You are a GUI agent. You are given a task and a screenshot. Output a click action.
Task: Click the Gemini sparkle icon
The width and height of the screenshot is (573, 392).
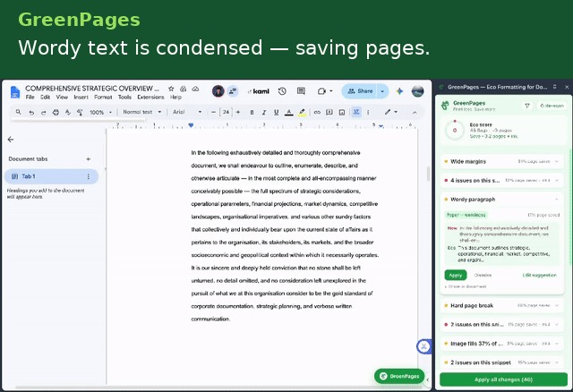click(399, 91)
